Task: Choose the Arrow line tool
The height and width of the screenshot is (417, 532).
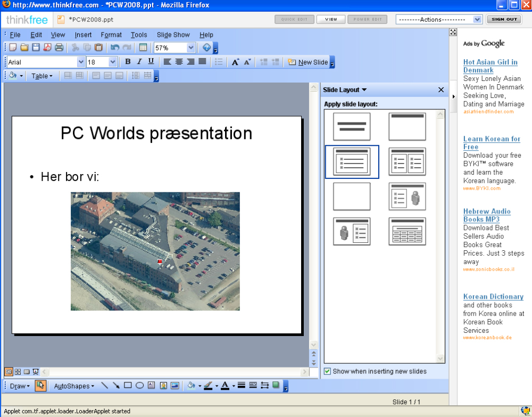Action: (116, 386)
